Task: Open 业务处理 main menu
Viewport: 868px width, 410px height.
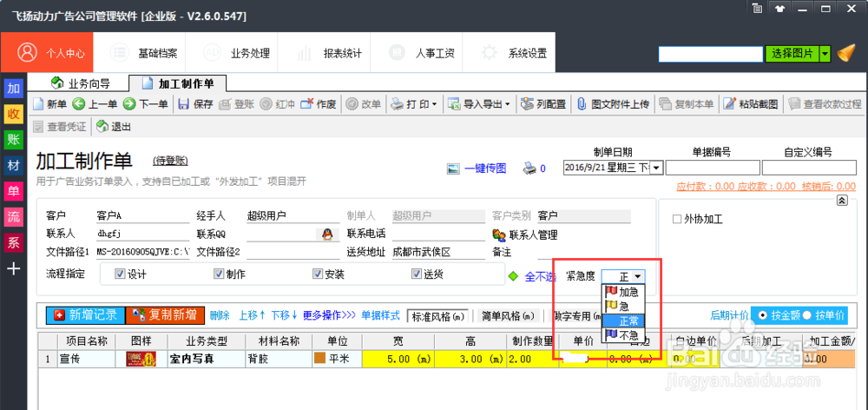Action: pyautogui.click(x=232, y=53)
